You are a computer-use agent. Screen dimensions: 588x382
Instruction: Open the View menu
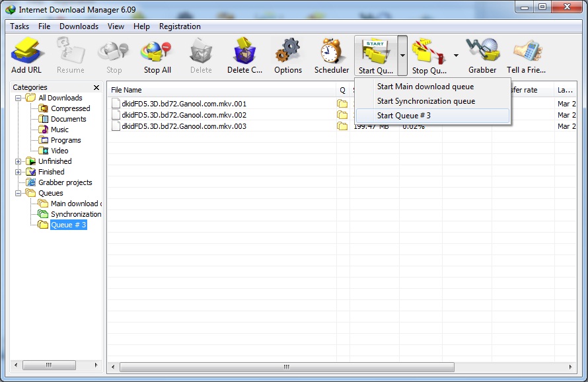(116, 26)
